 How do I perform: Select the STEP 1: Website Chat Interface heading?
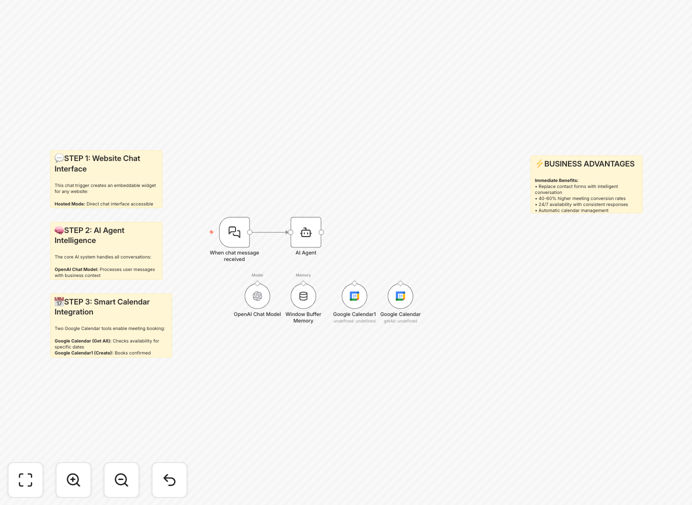click(x=98, y=163)
